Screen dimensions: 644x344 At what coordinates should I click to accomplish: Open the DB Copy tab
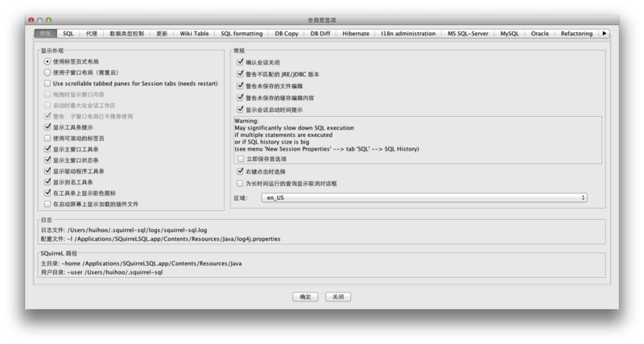[286, 34]
